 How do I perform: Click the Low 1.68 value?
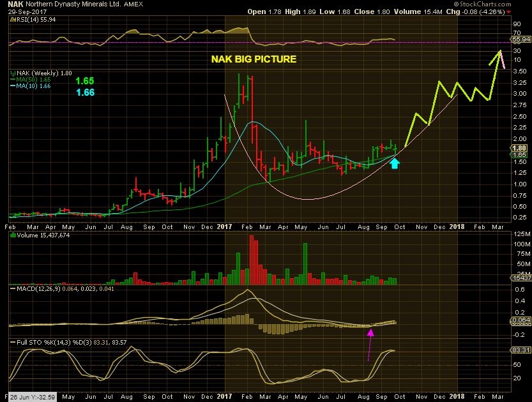335,12
